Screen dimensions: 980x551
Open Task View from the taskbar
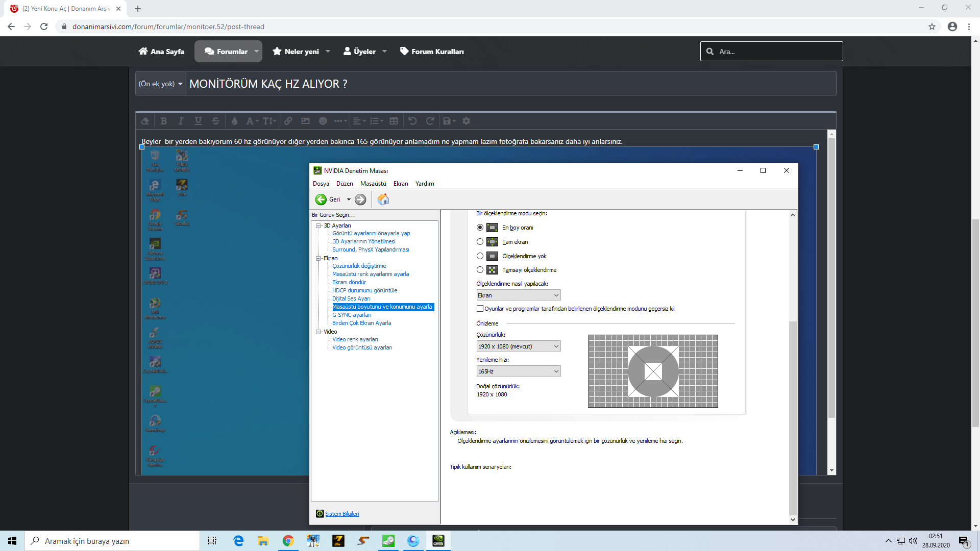pos(212,541)
